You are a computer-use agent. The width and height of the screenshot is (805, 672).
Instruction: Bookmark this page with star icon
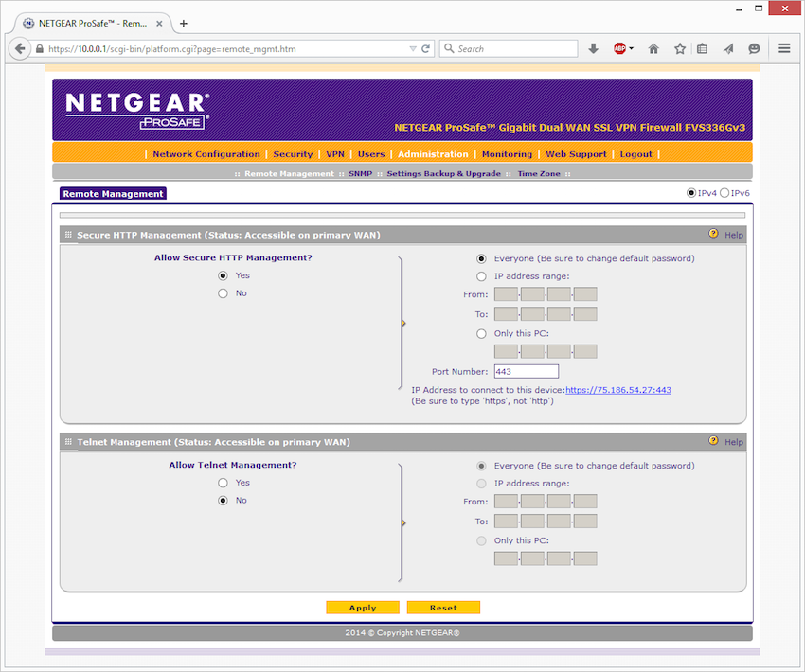(x=680, y=48)
